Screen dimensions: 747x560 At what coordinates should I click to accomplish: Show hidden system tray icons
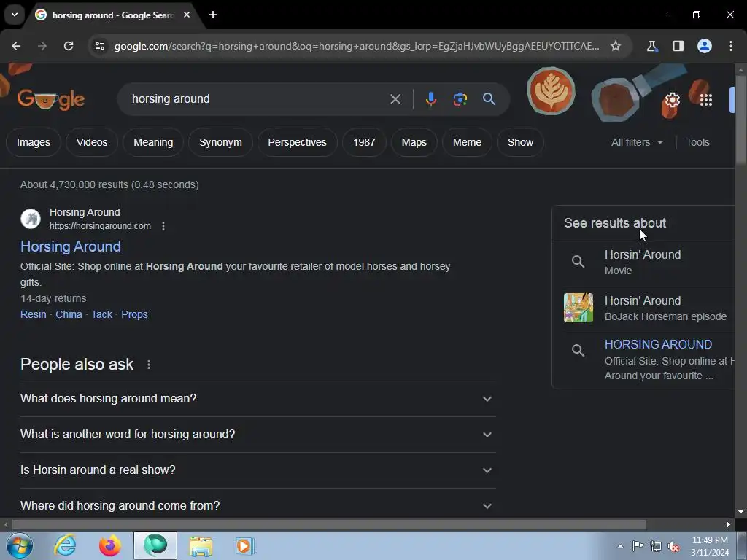(620, 546)
